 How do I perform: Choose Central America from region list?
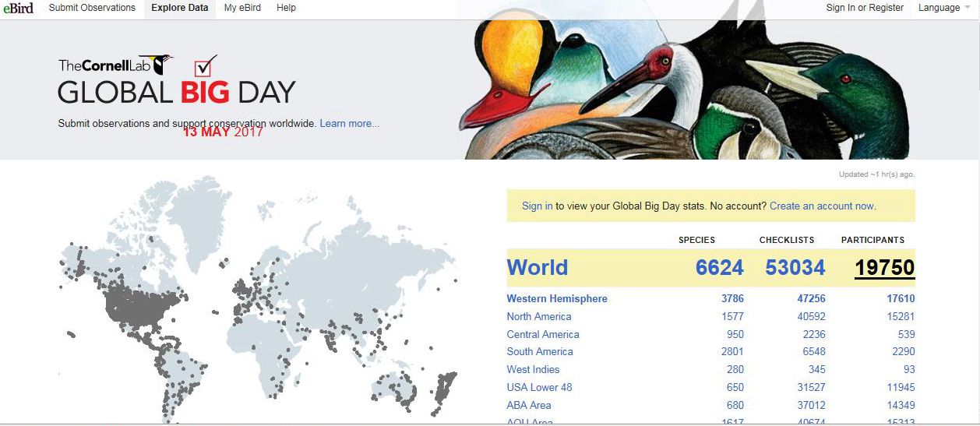[x=542, y=335]
